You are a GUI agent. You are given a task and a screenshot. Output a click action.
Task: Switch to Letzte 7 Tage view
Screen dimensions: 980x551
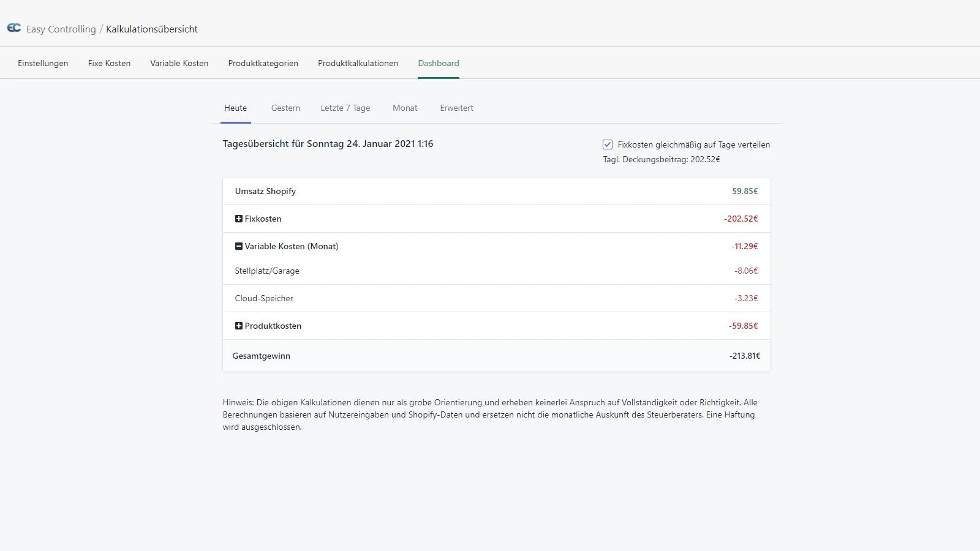tap(345, 108)
